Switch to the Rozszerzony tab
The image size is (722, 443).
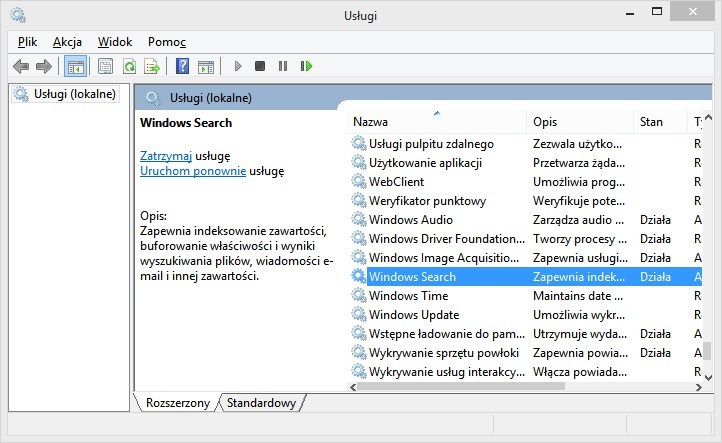(177, 403)
